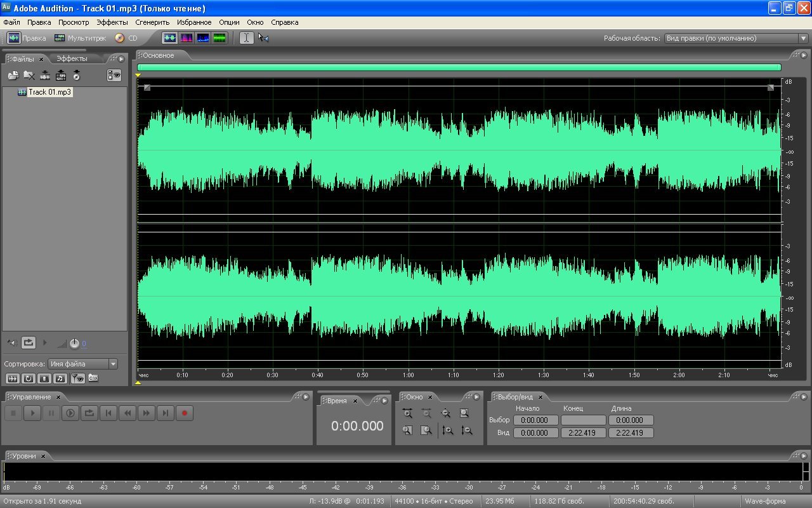This screenshot has height=508, width=812.
Task: Open the Эффекты menu in menu bar
Action: pyautogui.click(x=112, y=22)
